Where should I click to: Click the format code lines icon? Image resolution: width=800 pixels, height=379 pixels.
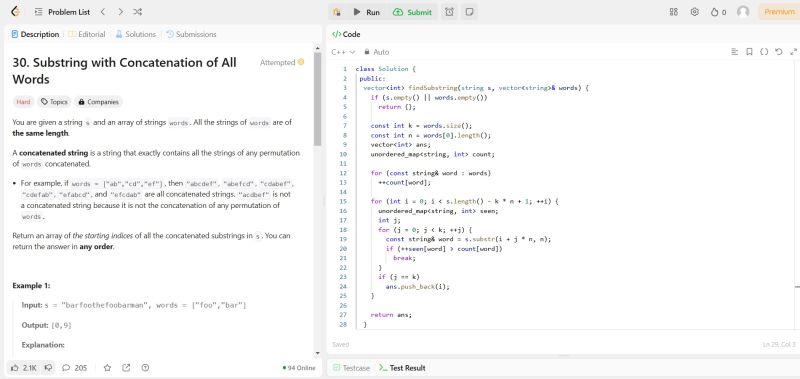(x=735, y=52)
